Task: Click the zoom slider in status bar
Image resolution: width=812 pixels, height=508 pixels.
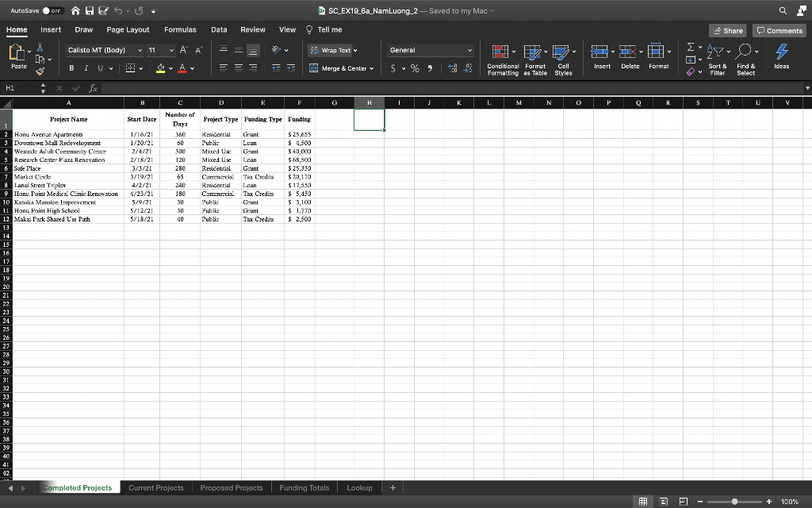Action: point(735,502)
